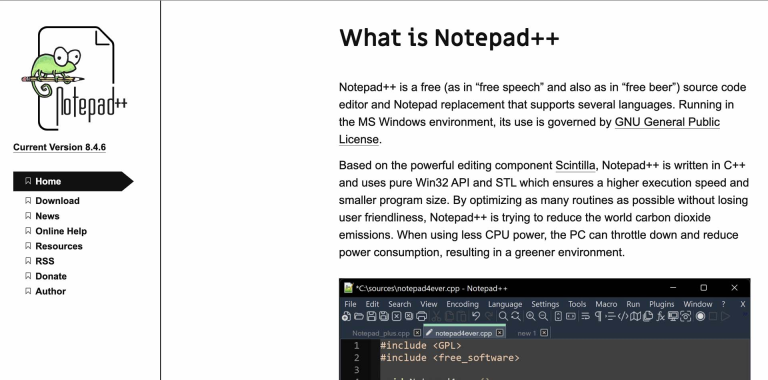The image size is (768, 380).
Task: Open the Macro menu
Action: coord(606,304)
